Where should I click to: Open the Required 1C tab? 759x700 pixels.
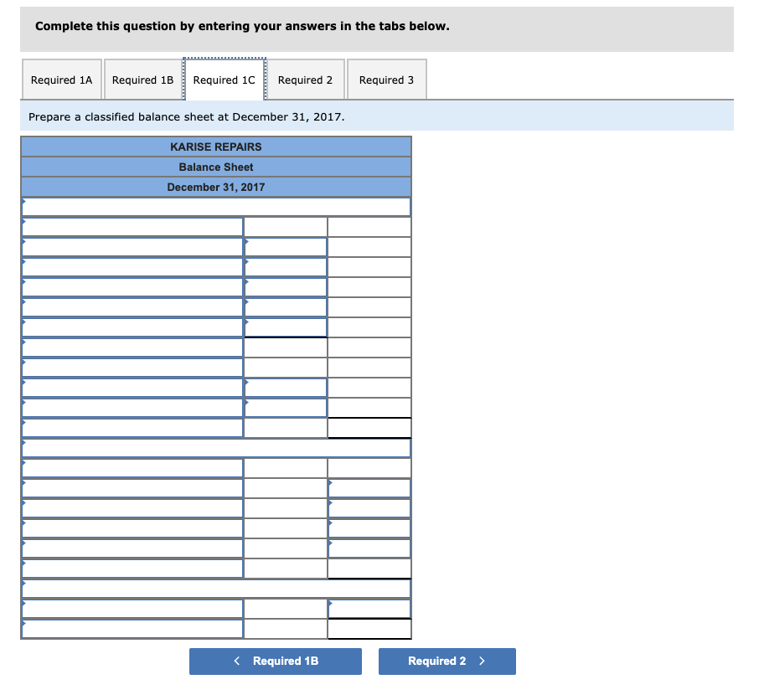225,80
